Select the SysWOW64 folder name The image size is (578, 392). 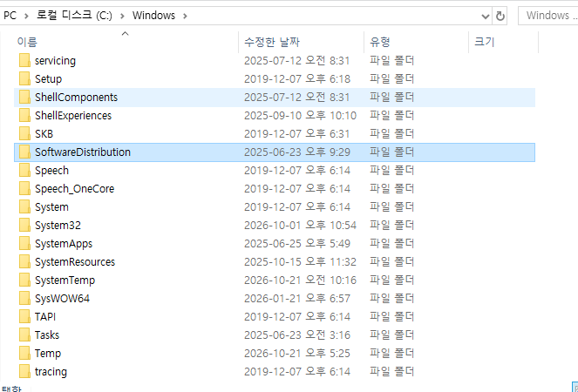pyautogui.click(x=62, y=299)
